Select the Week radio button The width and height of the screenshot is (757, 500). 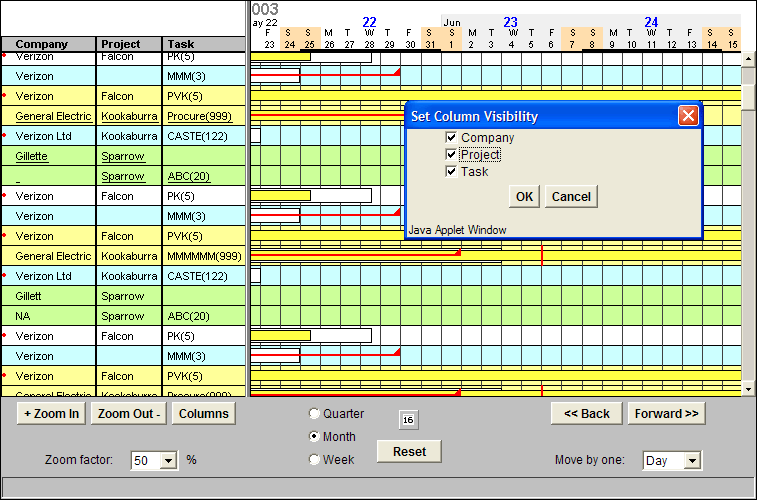pos(314,459)
